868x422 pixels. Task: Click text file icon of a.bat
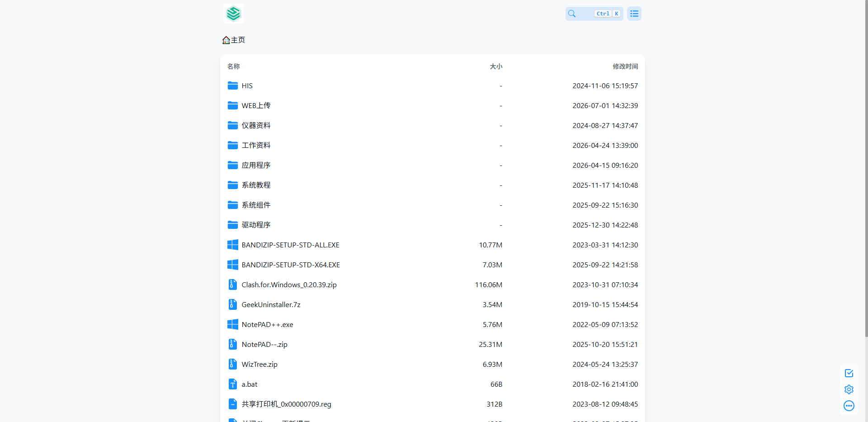232,384
